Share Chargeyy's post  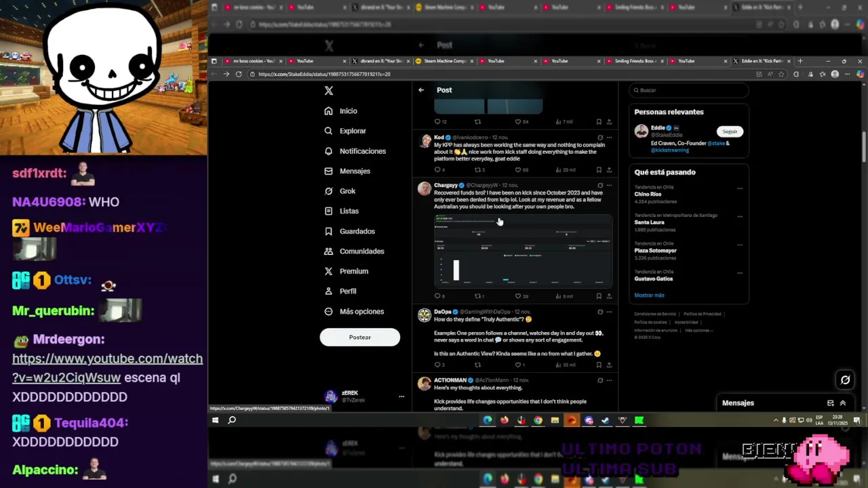609,296
